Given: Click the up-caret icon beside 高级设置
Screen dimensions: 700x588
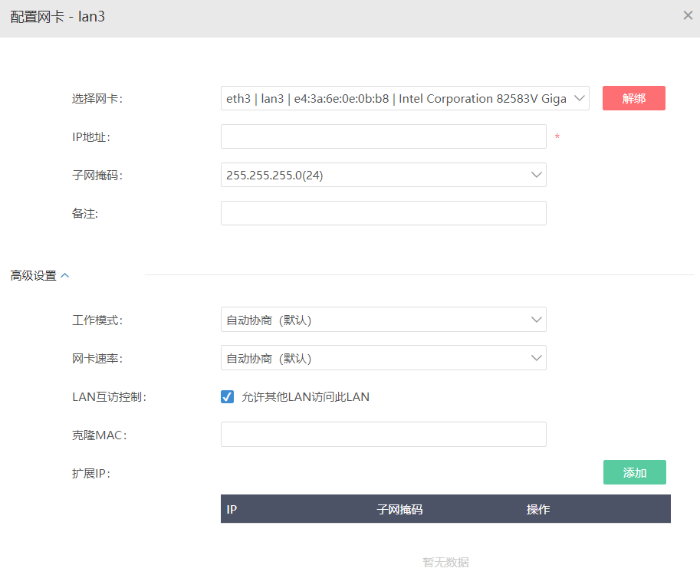Looking at the screenshot, I should tap(64, 275).
